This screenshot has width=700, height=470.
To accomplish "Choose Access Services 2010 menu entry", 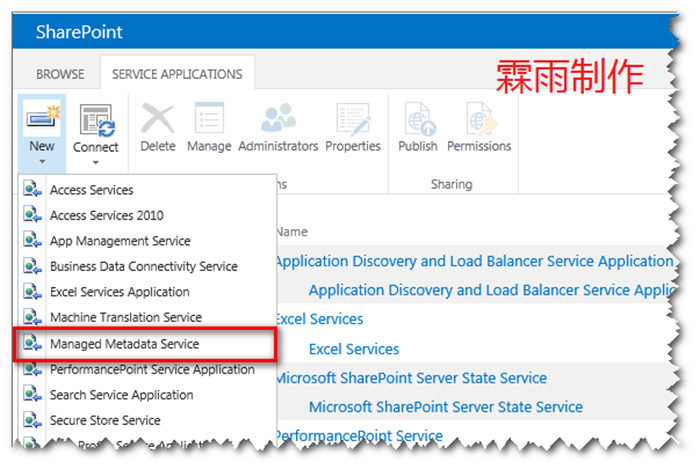I will (147, 215).
